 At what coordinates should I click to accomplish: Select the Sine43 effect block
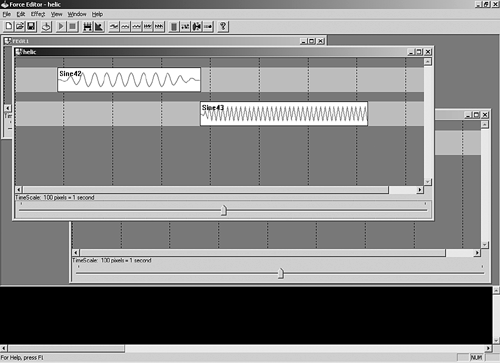(x=284, y=114)
